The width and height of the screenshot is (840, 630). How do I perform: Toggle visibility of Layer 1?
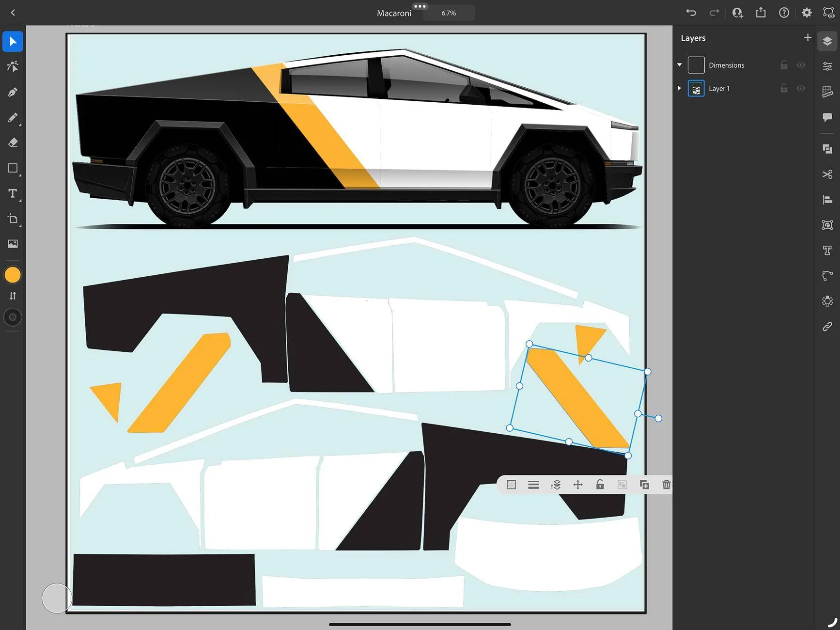801,88
